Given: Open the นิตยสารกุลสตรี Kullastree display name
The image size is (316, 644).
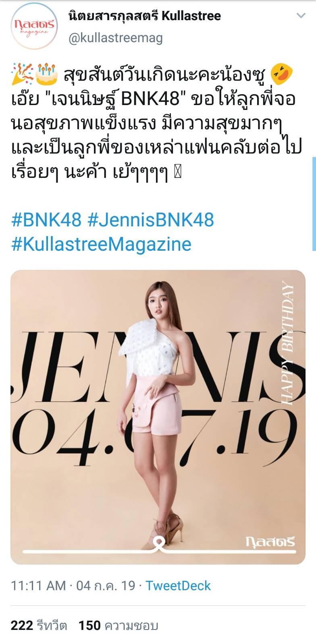Looking at the screenshot, I should coord(145,16).
